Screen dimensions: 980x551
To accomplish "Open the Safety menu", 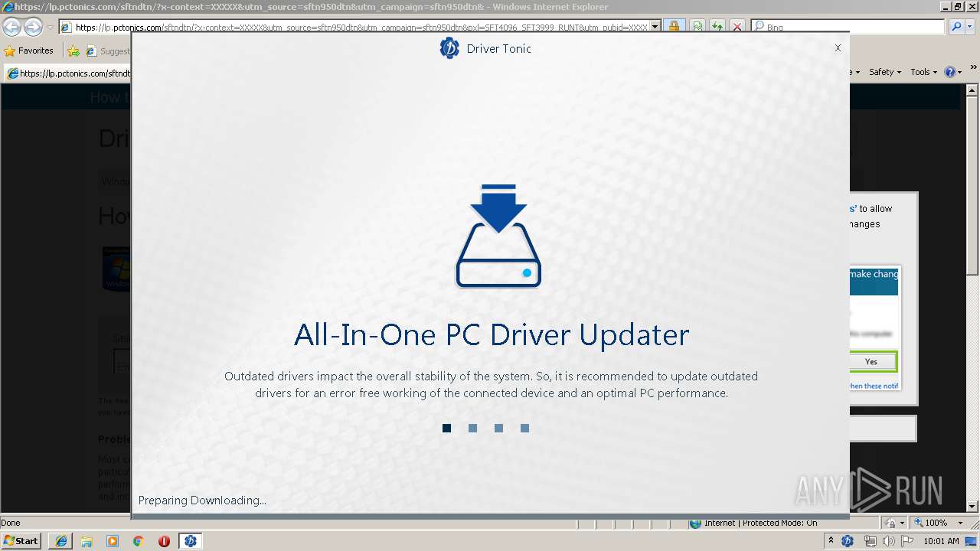I will tap(884, 72).
